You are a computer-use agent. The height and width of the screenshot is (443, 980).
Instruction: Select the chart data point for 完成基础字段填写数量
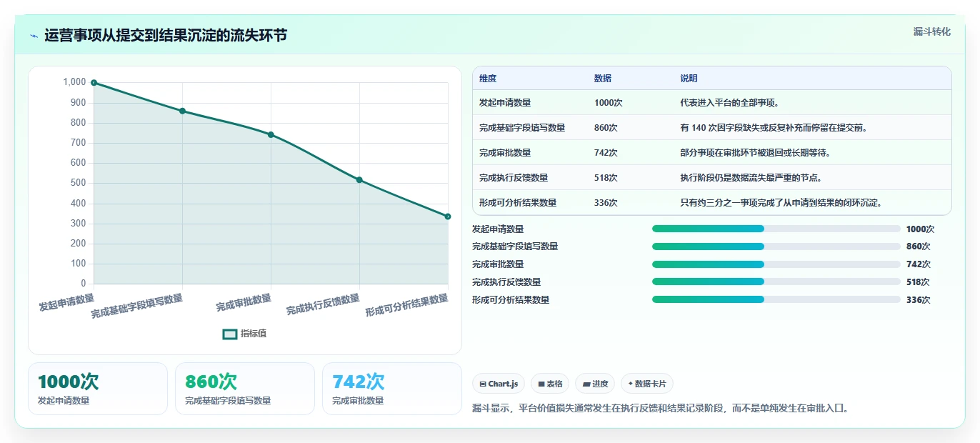tap(183, 111)
